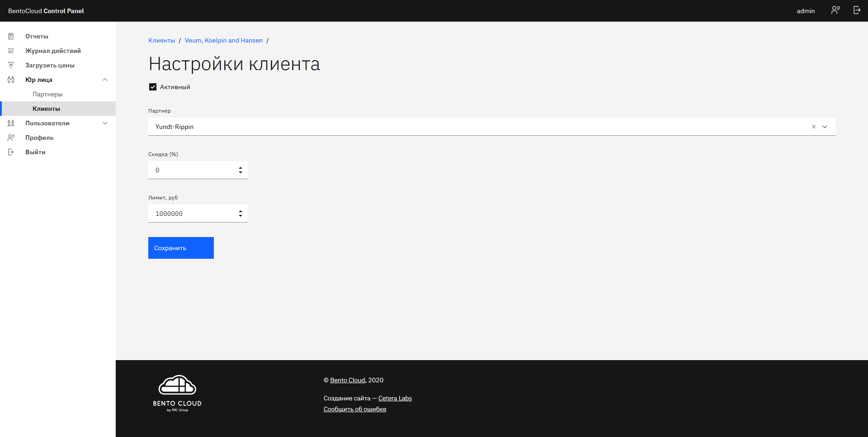Click the Загрузить цены upload icon
The image size is (868, 437).
[11, 65]
